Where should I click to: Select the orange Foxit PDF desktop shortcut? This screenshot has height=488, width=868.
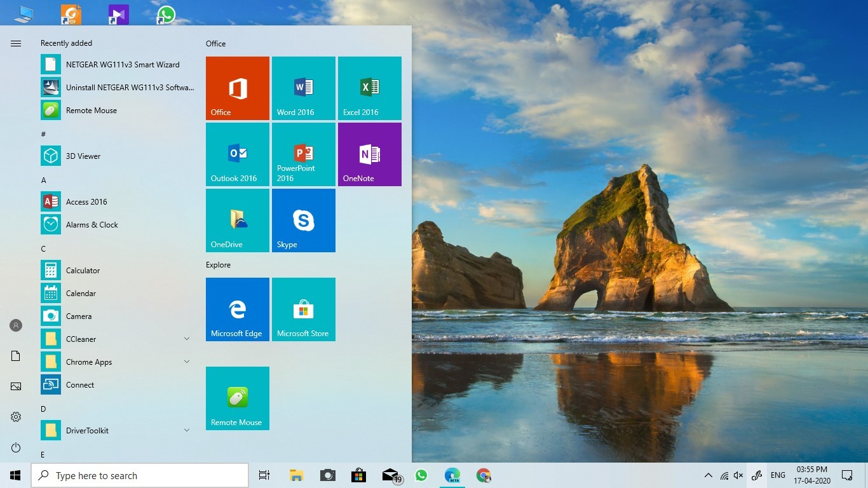(71, 14)
